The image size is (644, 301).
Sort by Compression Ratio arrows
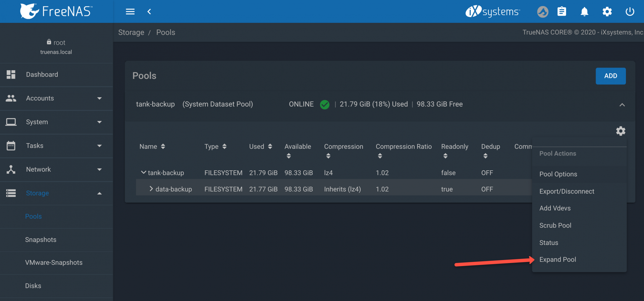tap(380, 156)
